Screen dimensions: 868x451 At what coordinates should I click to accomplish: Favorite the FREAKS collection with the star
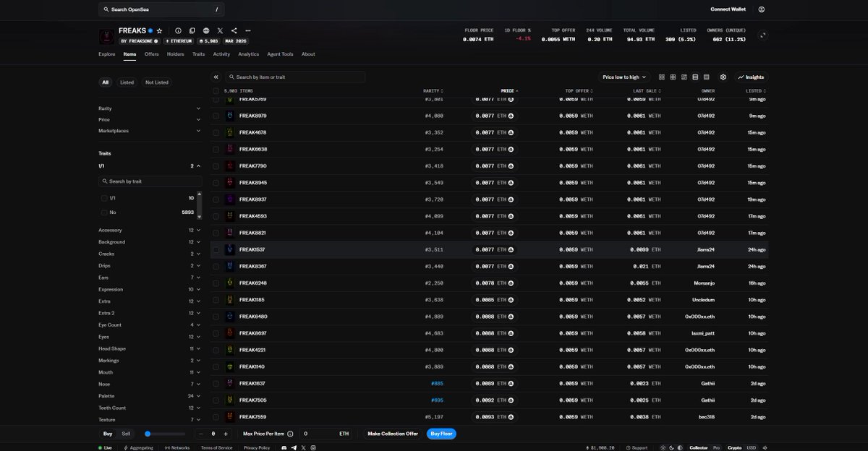159,31
